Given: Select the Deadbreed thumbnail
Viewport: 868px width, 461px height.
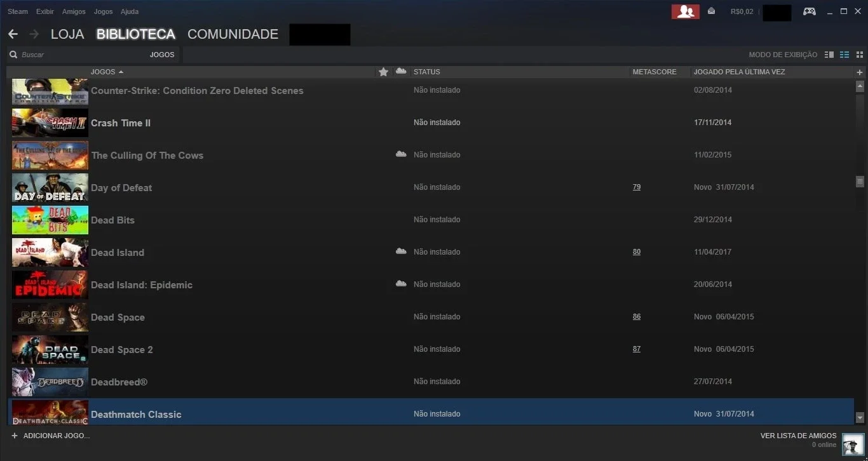Looking at the screenshot, I should (50, 382).
